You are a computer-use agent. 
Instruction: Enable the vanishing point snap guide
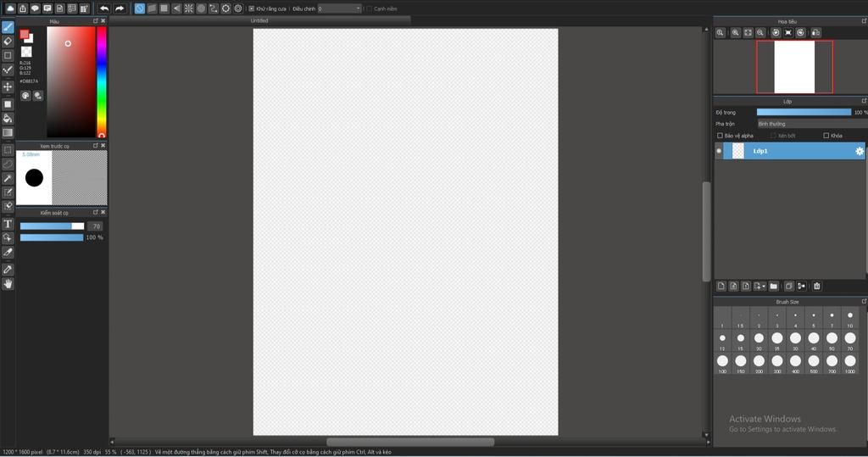pyautogui.click(x=176, y=8)
